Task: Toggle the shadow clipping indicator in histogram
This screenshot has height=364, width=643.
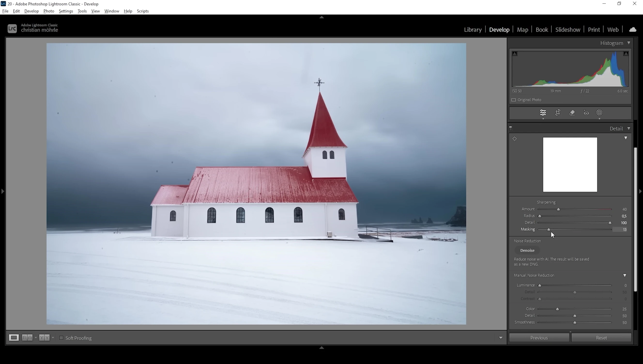Action: click(515, 53)
